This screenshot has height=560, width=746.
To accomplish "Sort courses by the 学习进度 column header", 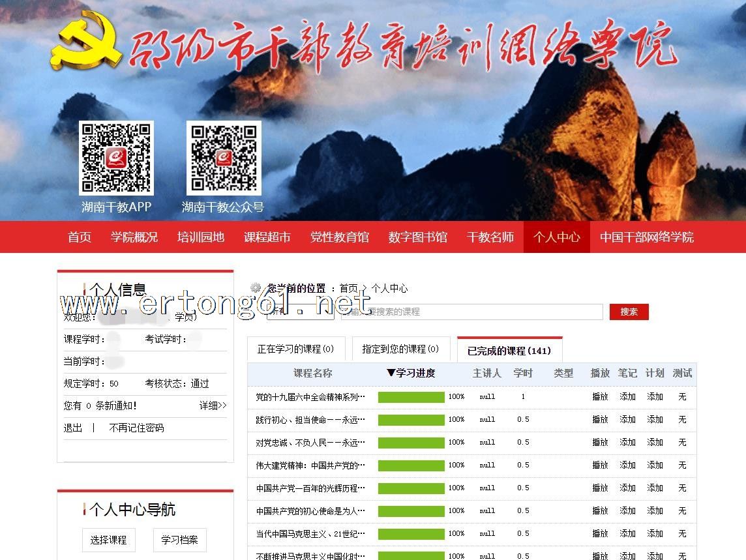I will tap(410, 374).
